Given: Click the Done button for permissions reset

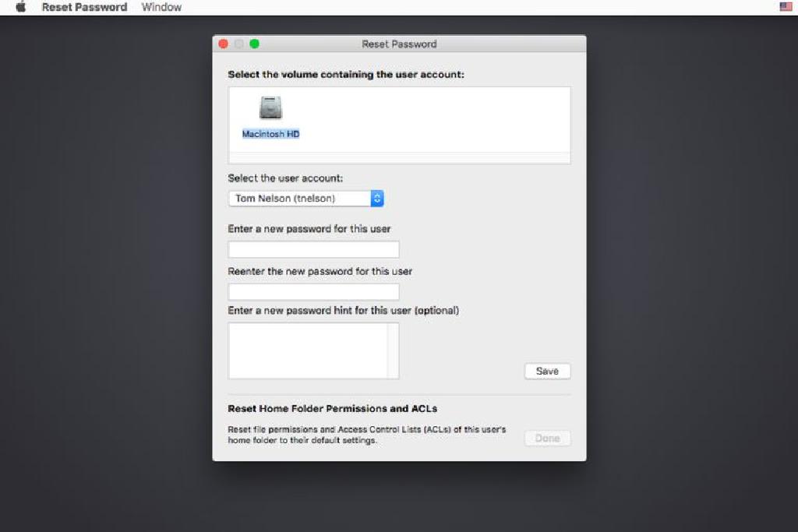Looking at the screenshot, I should (x=547, y=439).
